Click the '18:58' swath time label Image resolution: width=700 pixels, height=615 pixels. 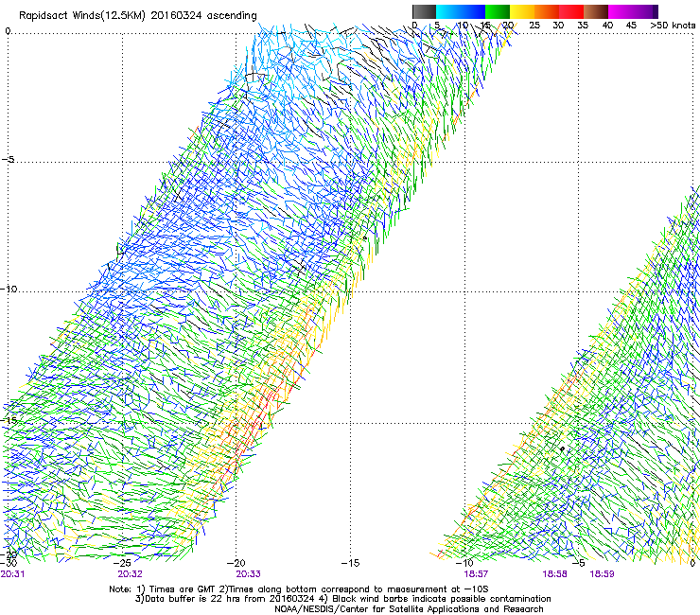click(x=555, y=574)
